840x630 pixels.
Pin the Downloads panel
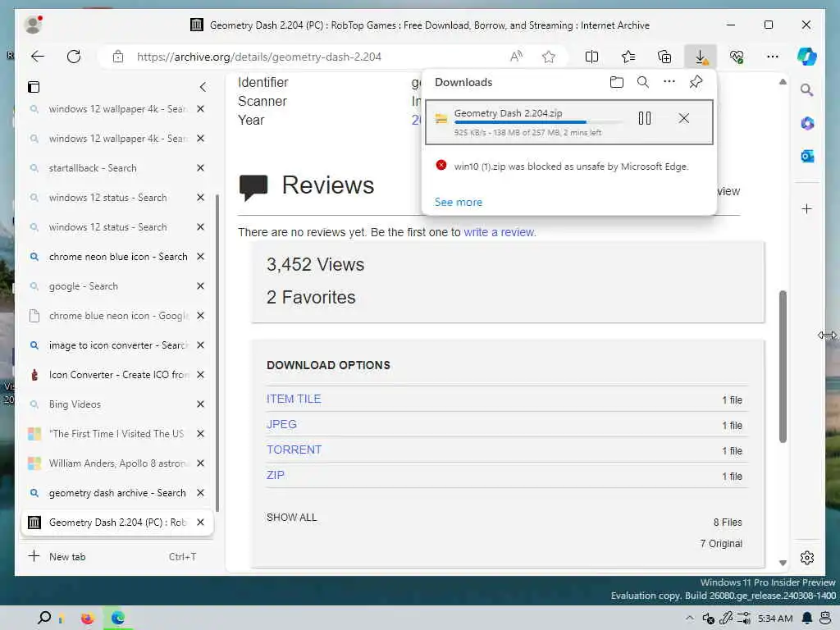coord(696,82)
